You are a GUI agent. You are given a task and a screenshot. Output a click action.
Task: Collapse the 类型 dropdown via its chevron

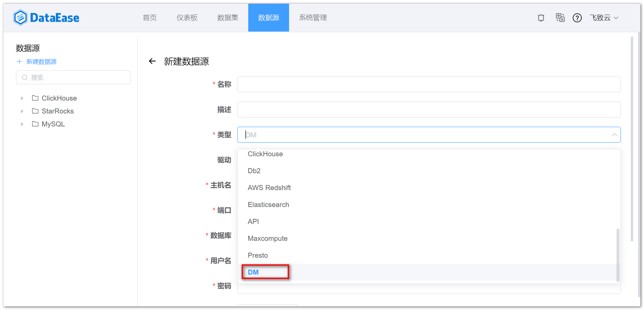pos(614,135)
